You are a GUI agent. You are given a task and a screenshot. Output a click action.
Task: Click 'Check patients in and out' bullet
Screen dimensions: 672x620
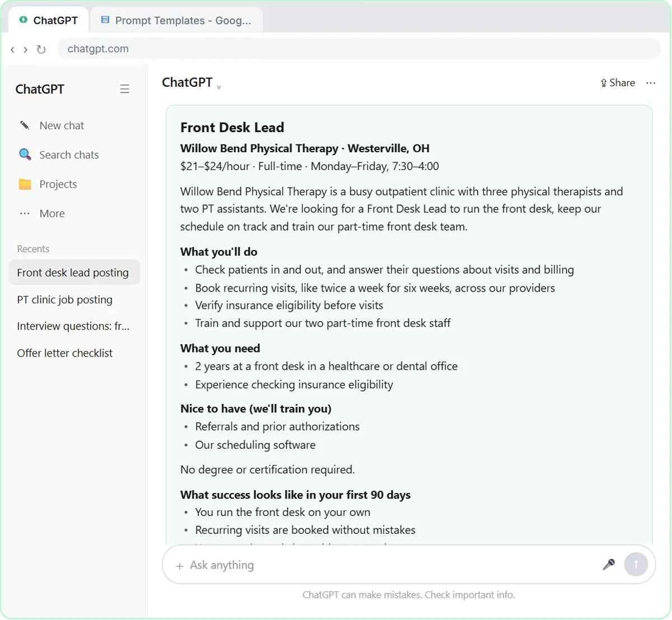tap(385, 270)
